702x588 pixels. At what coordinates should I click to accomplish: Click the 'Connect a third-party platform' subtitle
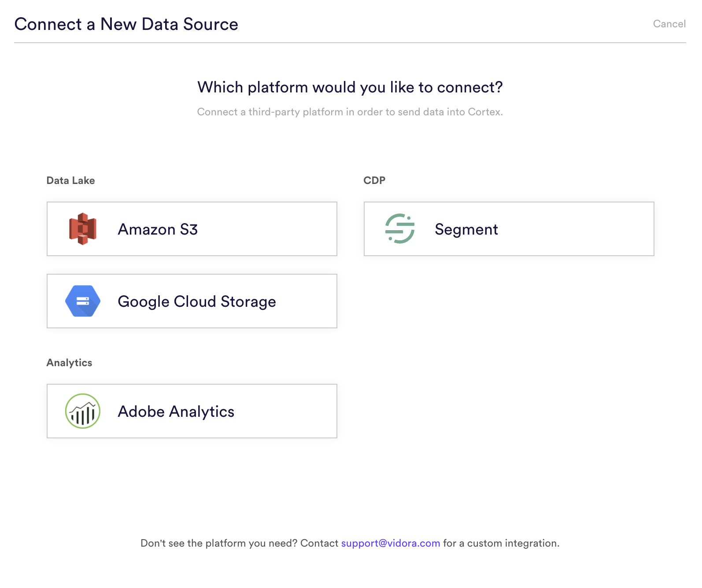350,112
